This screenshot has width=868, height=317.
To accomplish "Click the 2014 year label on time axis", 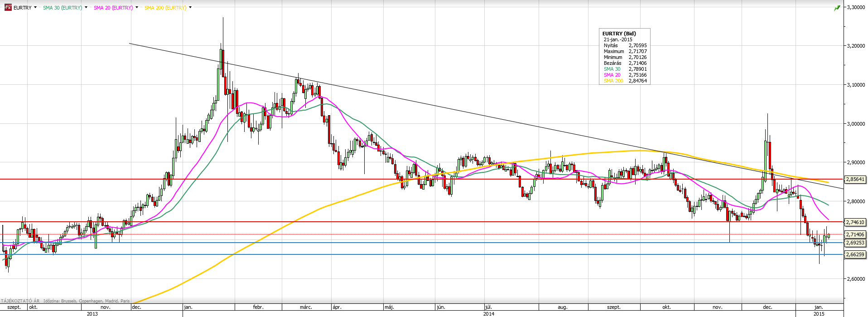I will [489, 313].
